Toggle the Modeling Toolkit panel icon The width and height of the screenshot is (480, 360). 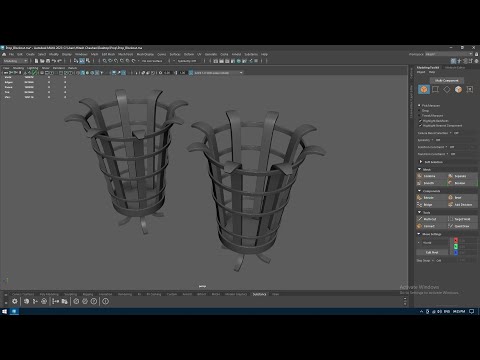coord(454,61)
